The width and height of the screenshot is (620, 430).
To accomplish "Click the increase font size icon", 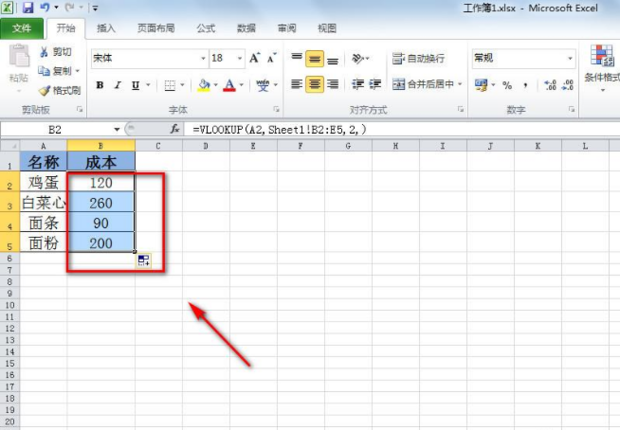I will tap(255, 58).
